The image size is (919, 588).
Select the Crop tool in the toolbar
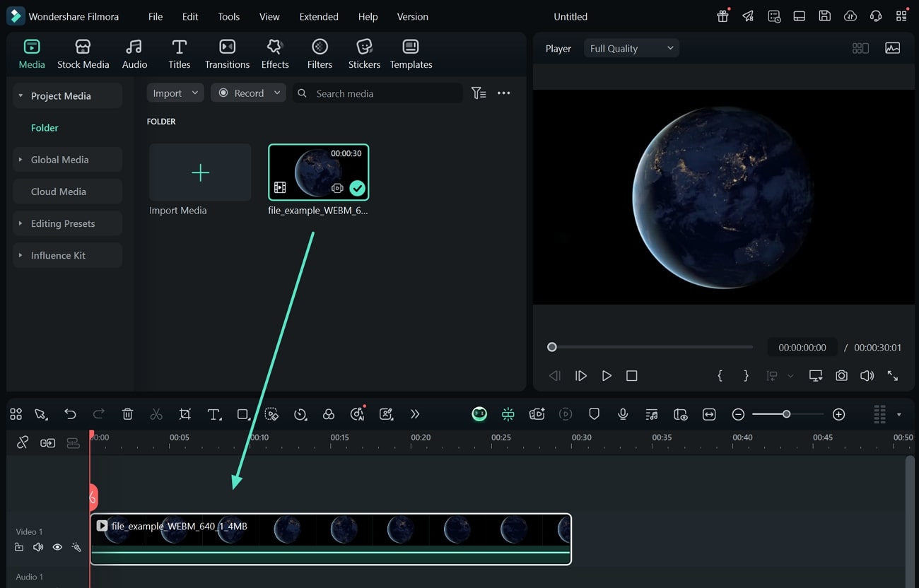(185, 414)
